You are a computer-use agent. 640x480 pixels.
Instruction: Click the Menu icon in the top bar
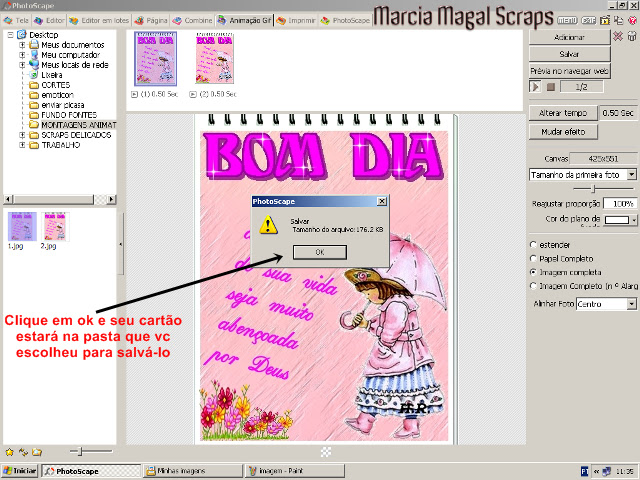[567, 20]
